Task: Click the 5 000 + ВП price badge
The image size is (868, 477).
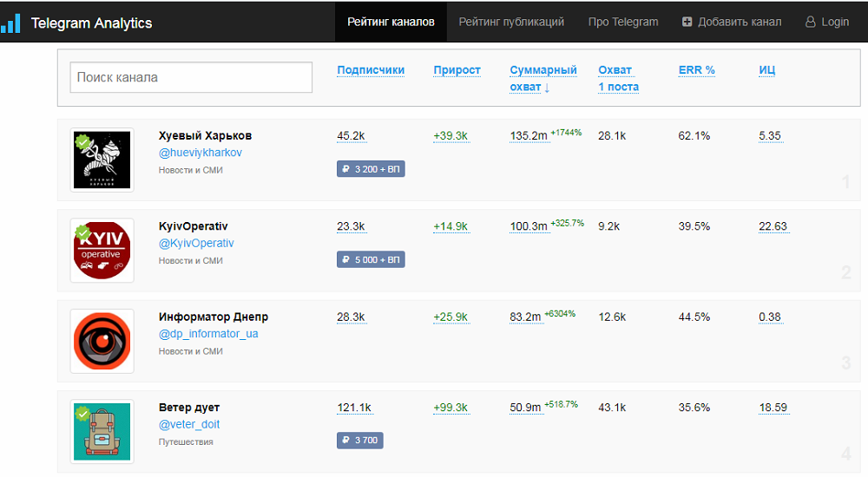Action: (371, 259)
